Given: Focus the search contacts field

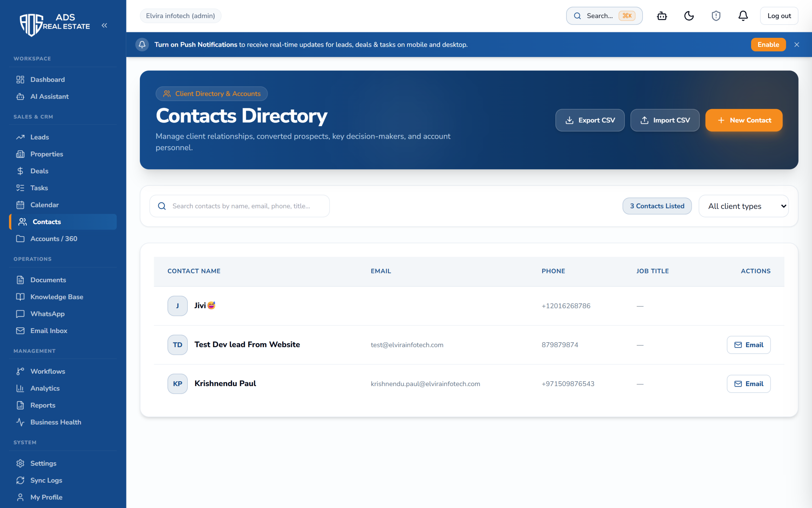Looking at the screenshot, I should point(239,206).
